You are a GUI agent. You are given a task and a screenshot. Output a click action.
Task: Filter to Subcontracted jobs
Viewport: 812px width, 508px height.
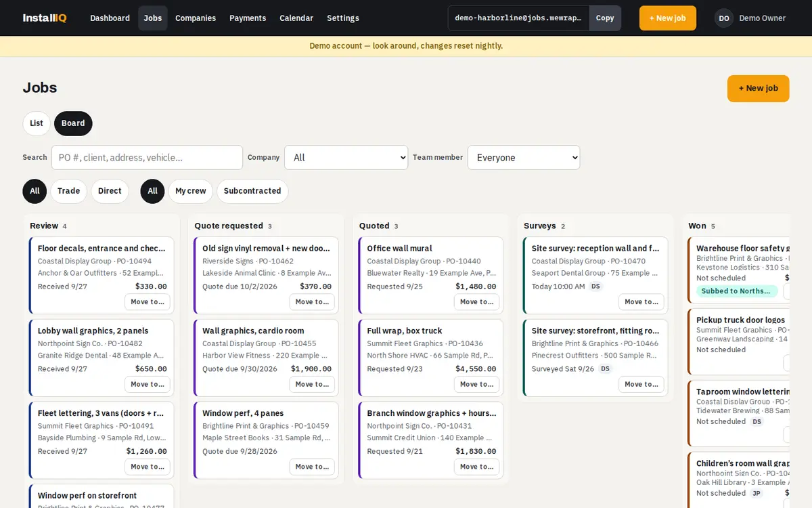click(252, 191)
